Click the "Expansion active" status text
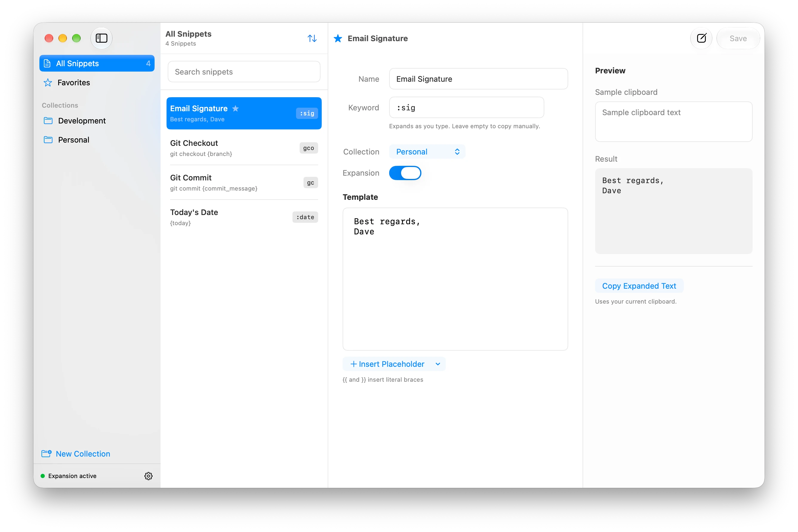 (72, 476)
